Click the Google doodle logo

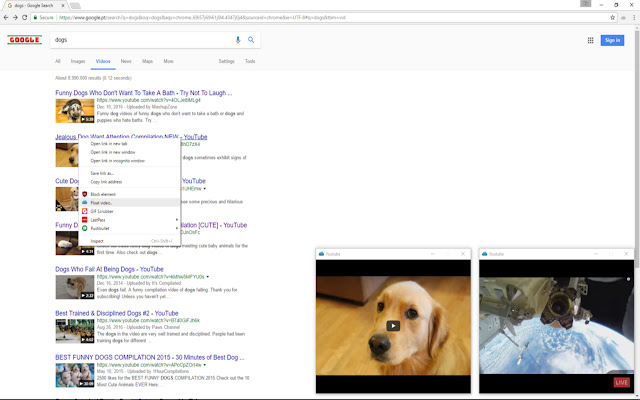point(23,40)
